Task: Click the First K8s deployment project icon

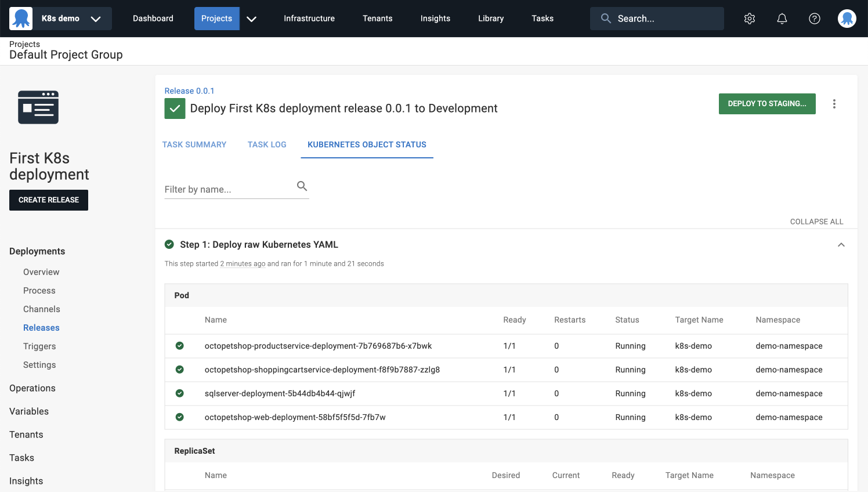Action: click(38, 107)
